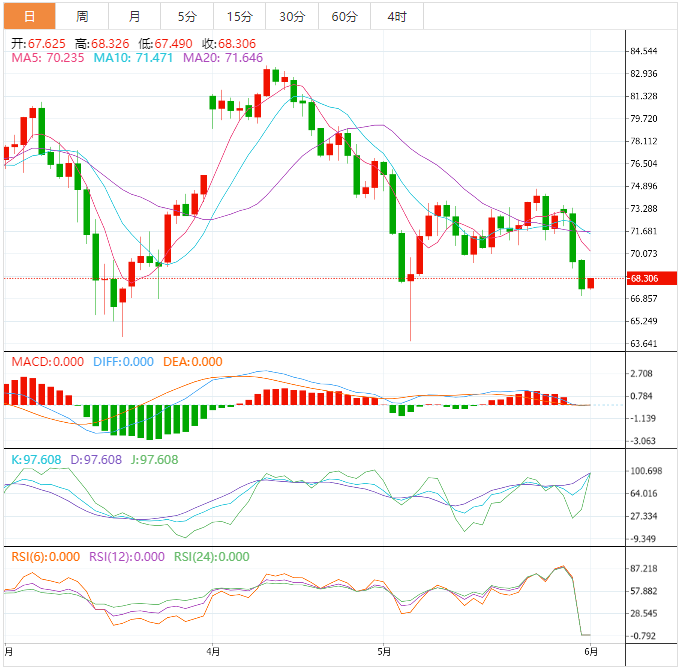This screenshot has height=672, width=681.
Task: Click the 4月 date axis label
Action: pyautogui.click(x=213, y=652)
